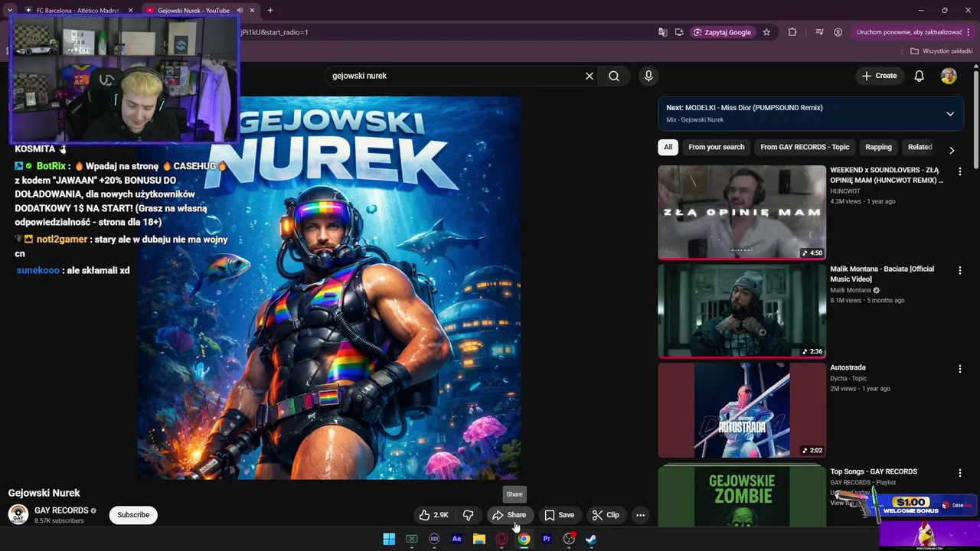Select 'From your search' filter chip

(x=717, y=147)
